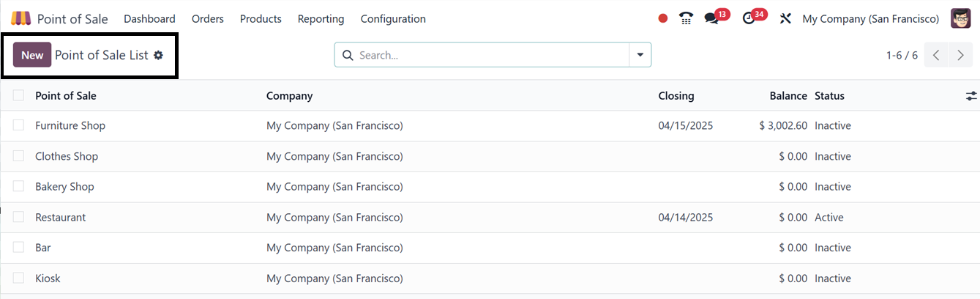Click the Search input field

(x=490, y=55)
